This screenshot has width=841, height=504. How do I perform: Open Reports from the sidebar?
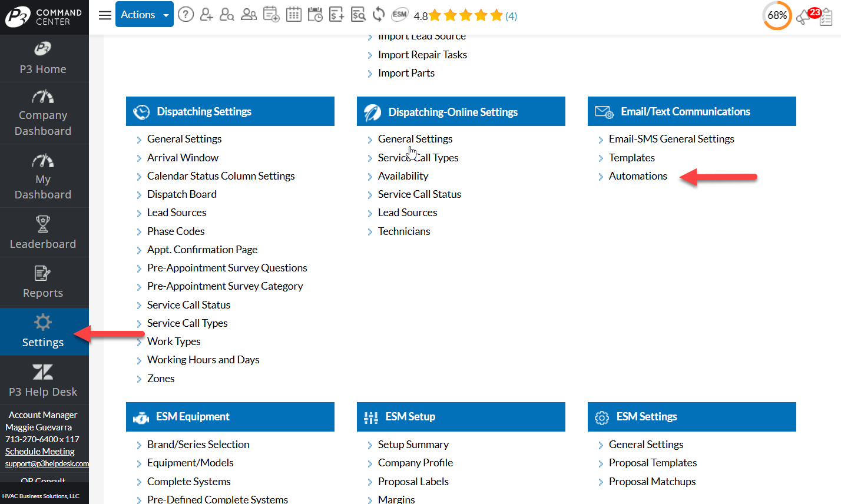tap(43, 282)
